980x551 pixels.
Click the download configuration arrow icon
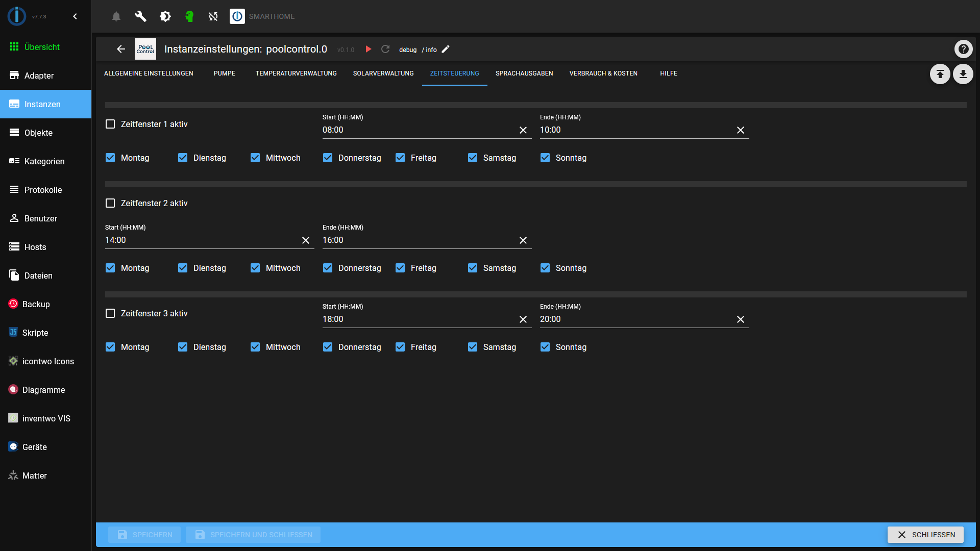pos(963,74)
